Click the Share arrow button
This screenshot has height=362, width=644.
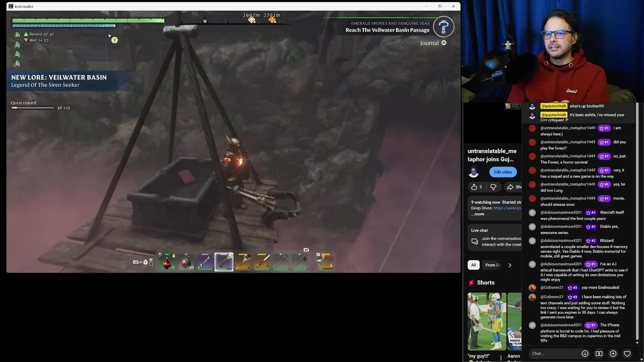[x=514, y=187]
